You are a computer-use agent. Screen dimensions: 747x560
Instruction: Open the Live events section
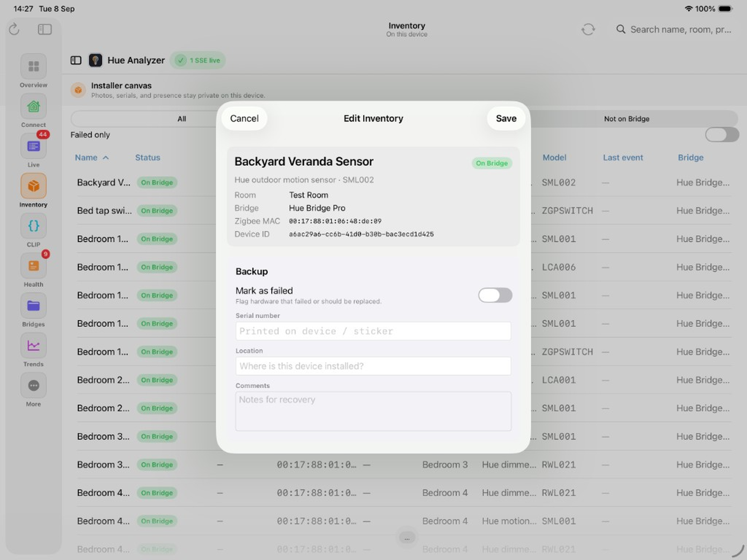[33, 146]
